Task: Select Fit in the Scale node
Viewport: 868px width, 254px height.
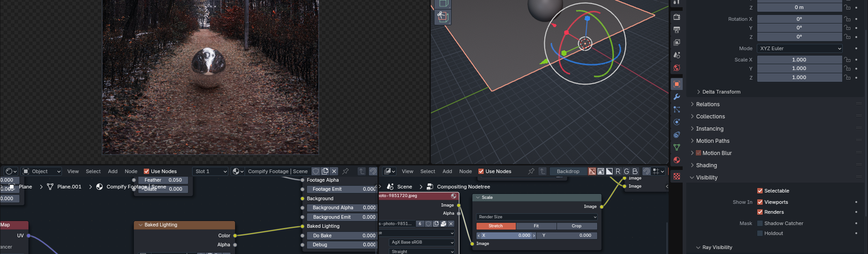Action: tap(536, 226)
